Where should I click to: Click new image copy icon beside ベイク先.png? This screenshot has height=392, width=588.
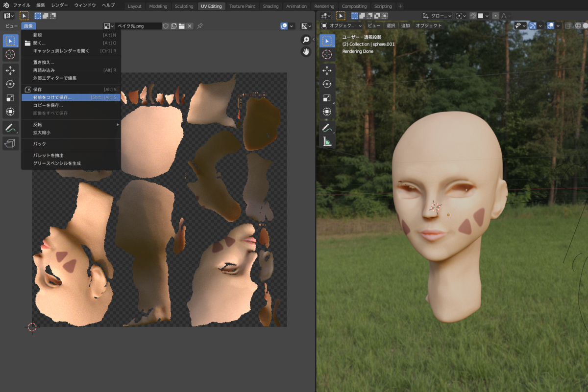tap(173, 26)
